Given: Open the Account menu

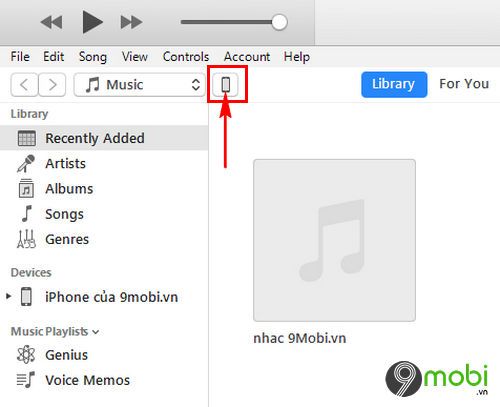Looking at the screenshot, I should [247, 57].
